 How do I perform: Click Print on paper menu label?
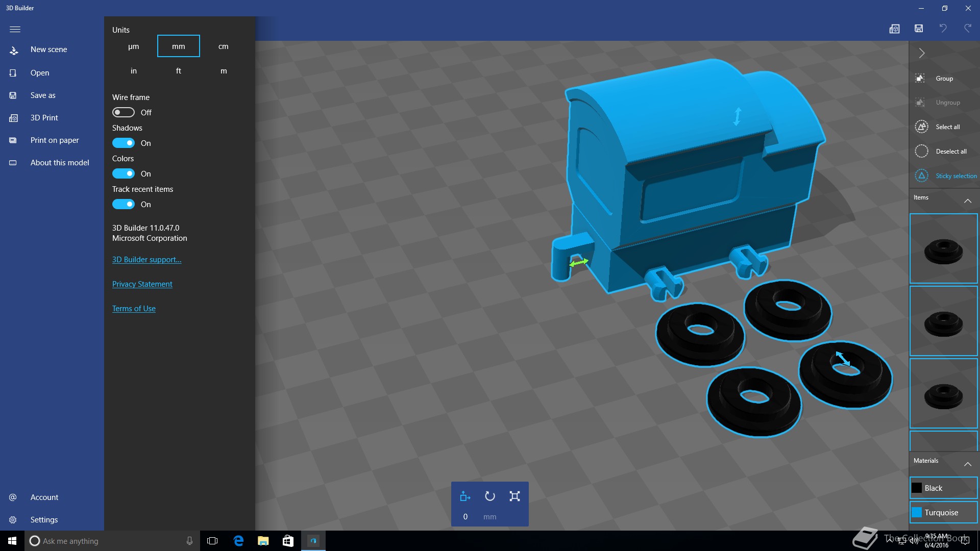[55, 140]
